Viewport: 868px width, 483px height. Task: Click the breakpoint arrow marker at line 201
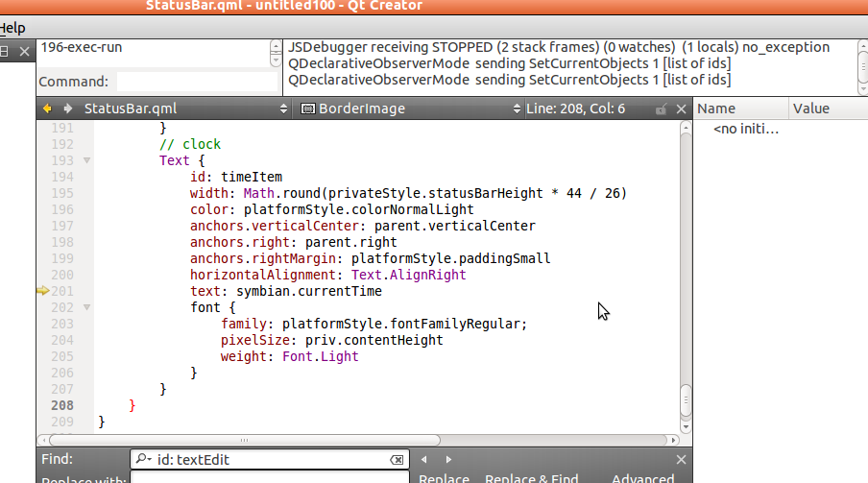tap(42, 291)
